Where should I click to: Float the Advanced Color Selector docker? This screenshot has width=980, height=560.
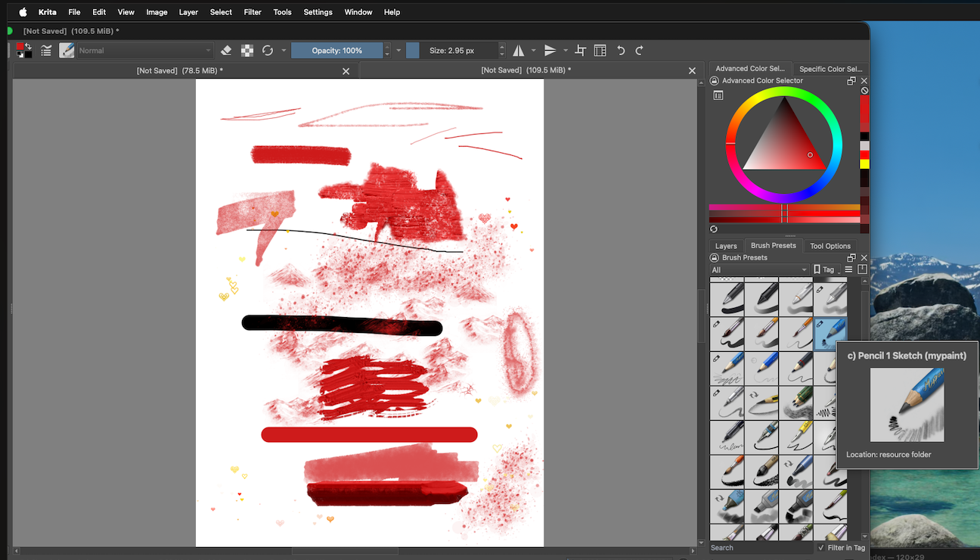(851, 81)
